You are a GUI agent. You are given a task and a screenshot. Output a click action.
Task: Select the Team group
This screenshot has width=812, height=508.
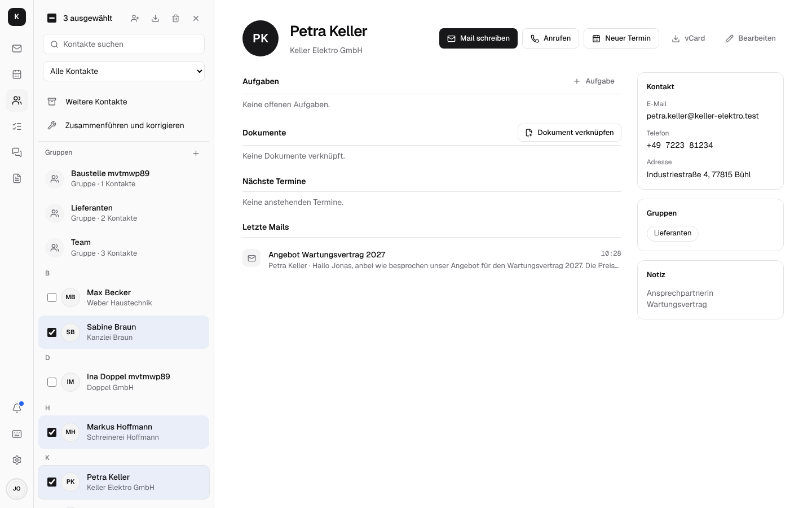[123, 247]
